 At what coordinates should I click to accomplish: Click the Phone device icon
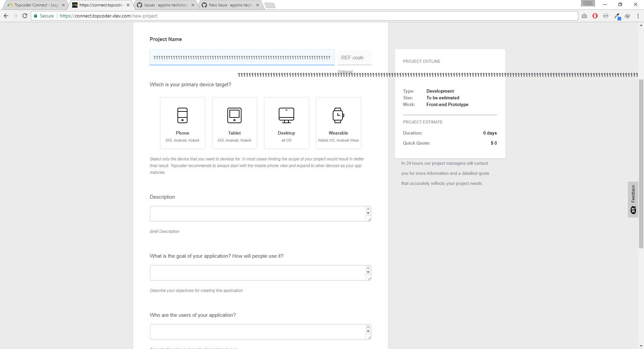pyautogui.click(x=182, y=115)
